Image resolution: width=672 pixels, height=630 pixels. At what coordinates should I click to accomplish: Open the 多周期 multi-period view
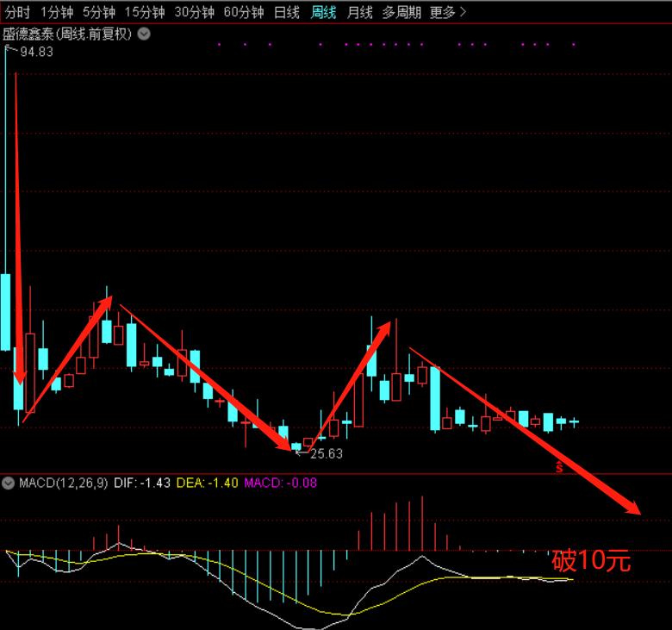click(x=401, y=12)
